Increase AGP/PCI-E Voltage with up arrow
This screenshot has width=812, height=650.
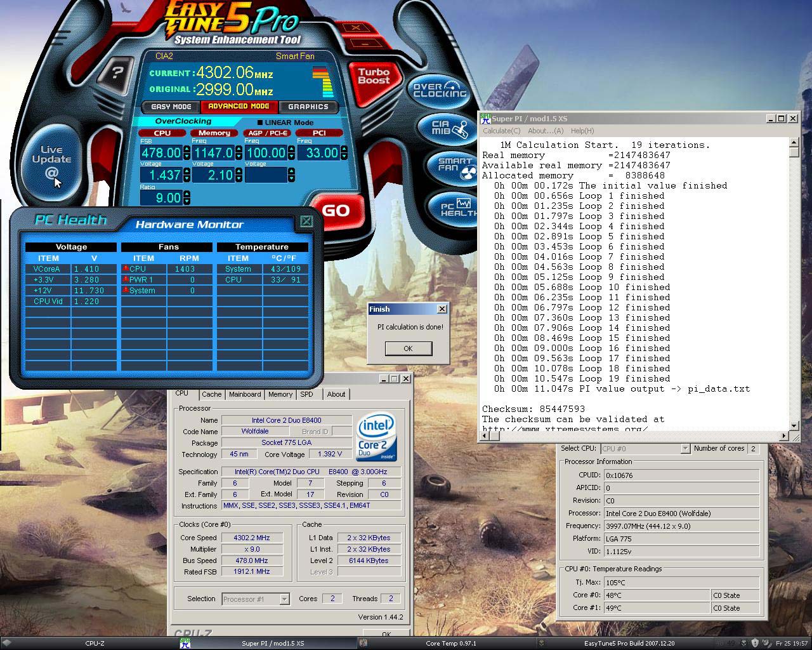[292, 171]
